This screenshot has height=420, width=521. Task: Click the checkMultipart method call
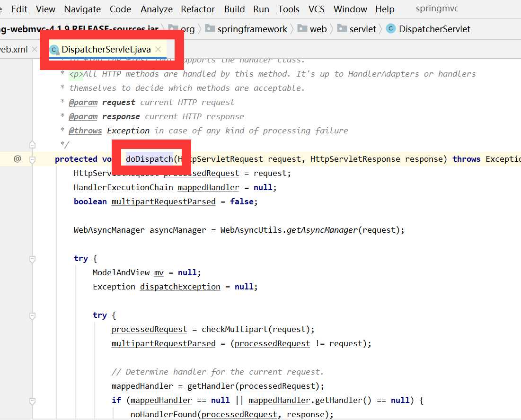[235, 329]
